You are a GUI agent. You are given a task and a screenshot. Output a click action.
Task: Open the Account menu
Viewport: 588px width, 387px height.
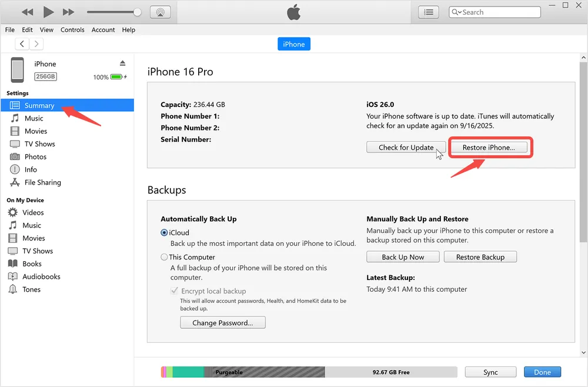(103, 29)
